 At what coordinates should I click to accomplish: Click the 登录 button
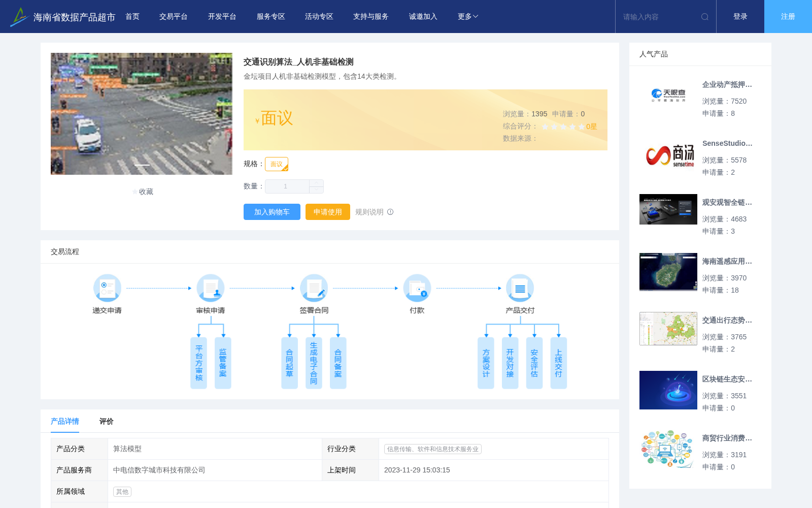pyautogui.click(x=740, y=17)
